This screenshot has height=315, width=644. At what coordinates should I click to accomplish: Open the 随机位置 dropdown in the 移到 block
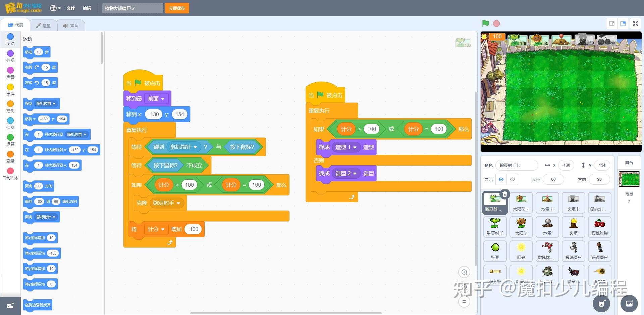click(46, 103)
